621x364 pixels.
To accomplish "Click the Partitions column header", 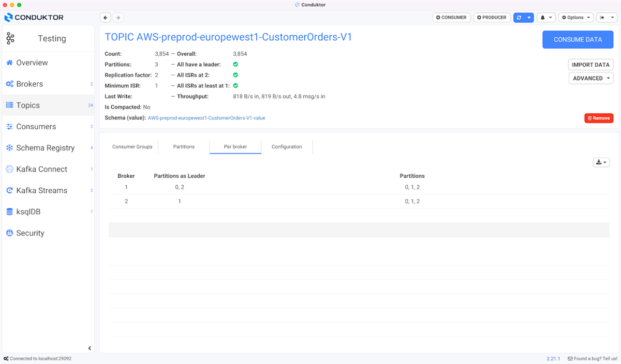I will coord(412,176).
